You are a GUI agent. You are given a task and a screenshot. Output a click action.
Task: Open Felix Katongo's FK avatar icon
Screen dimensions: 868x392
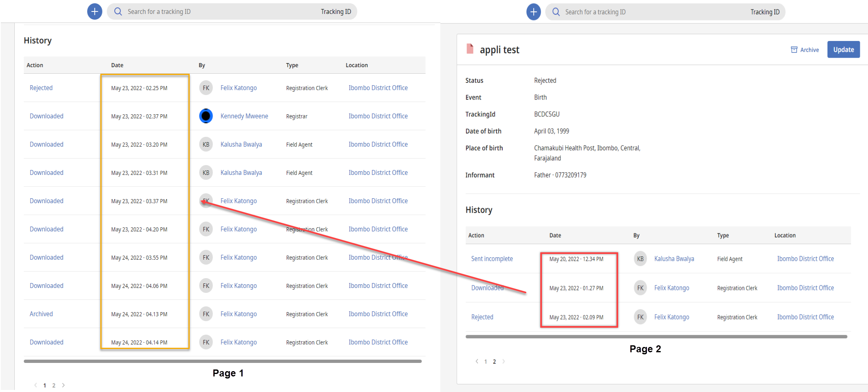pyautogui.click(x=206, y=88)
